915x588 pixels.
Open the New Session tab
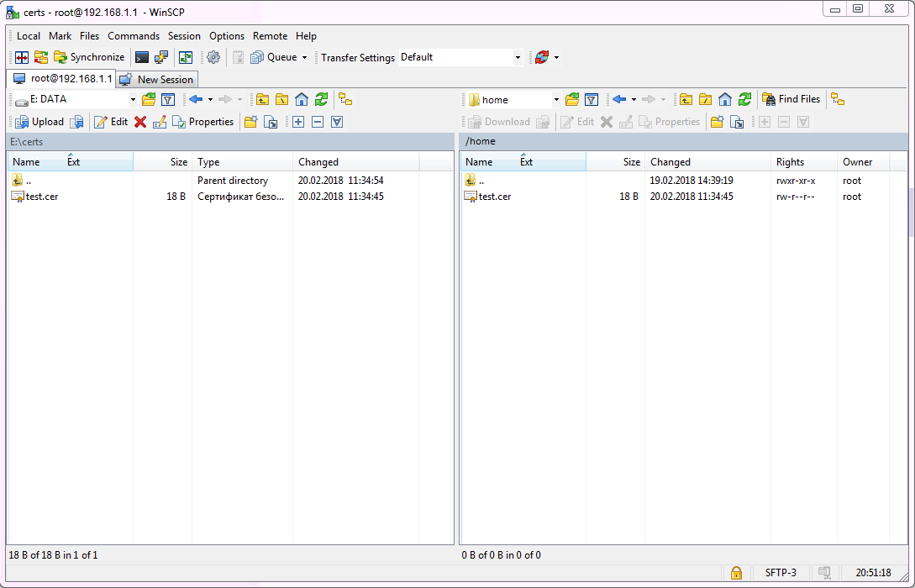(x=156, y=79)
